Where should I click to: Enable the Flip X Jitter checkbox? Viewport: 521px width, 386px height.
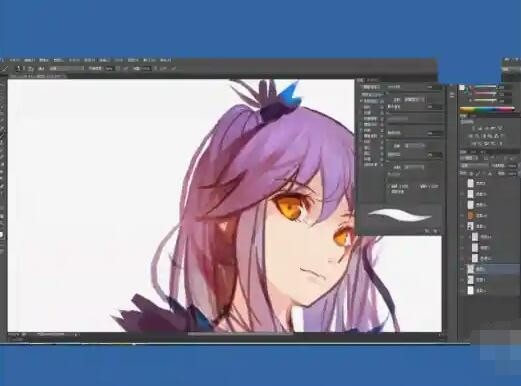(x=390, y=186)
